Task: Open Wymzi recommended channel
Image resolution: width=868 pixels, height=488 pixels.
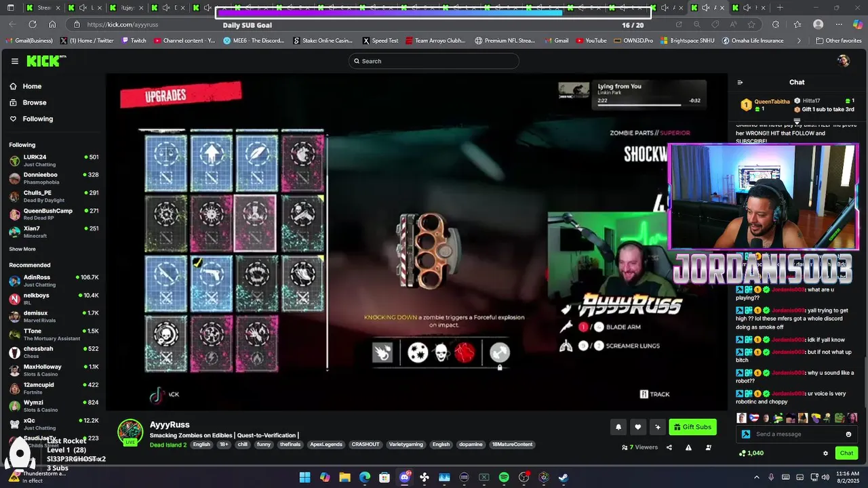Action: pyautogui.click(x=53, y=405)
